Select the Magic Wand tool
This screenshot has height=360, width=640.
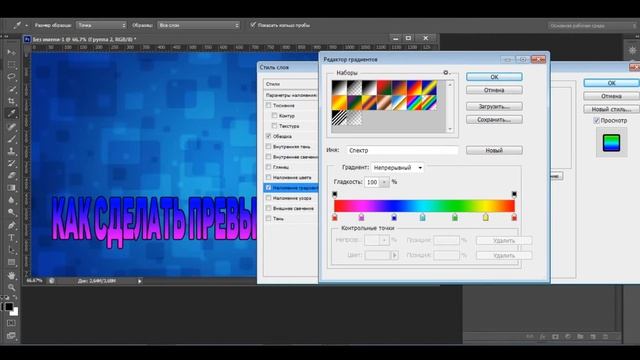point(11,89)
